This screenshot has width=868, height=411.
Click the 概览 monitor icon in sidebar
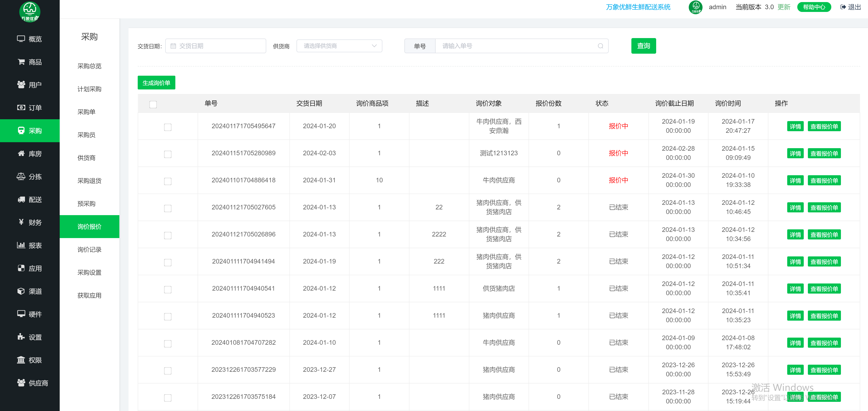pyautogui.click(x=21, y=39)
